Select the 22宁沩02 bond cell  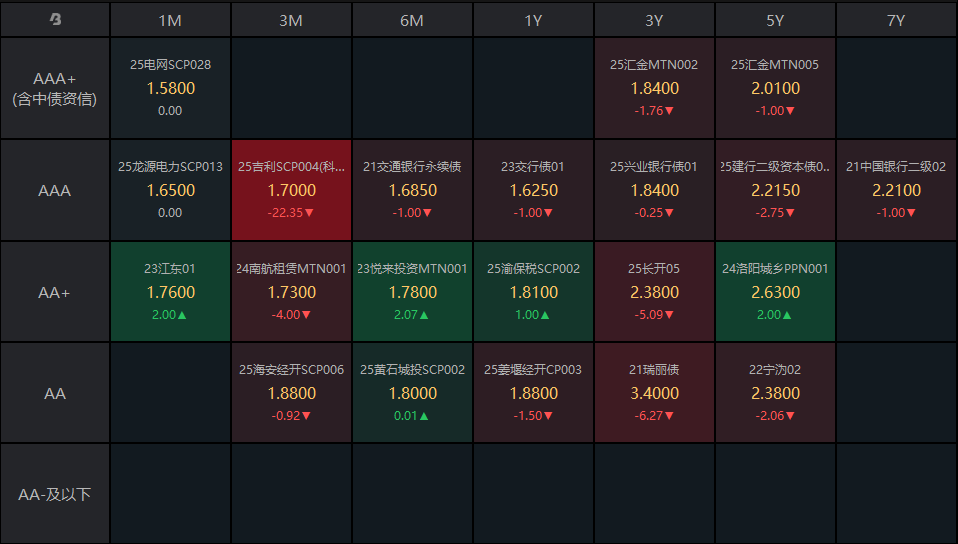tap(775, 393)
